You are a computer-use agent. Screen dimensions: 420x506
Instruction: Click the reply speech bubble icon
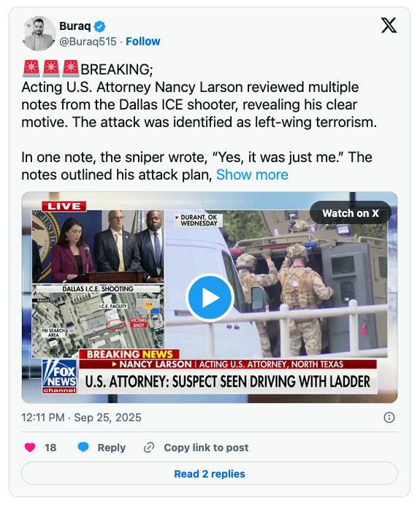tap(83, 448)
